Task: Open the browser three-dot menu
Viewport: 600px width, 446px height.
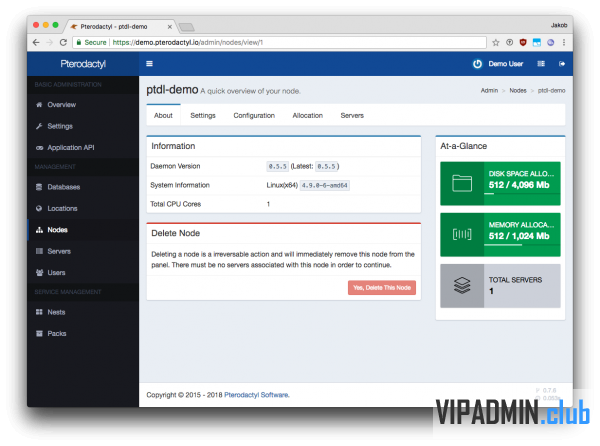Action: click(564, 42)
